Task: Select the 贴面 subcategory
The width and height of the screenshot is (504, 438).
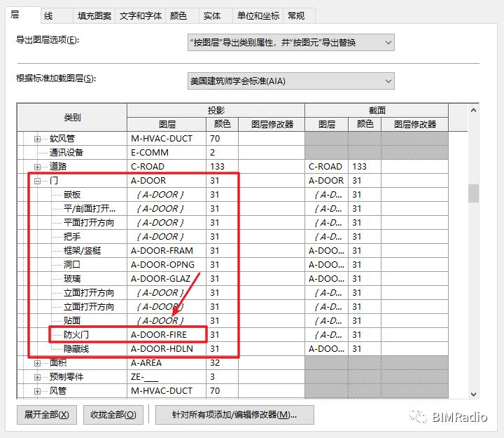Action: tap(72, 320)
